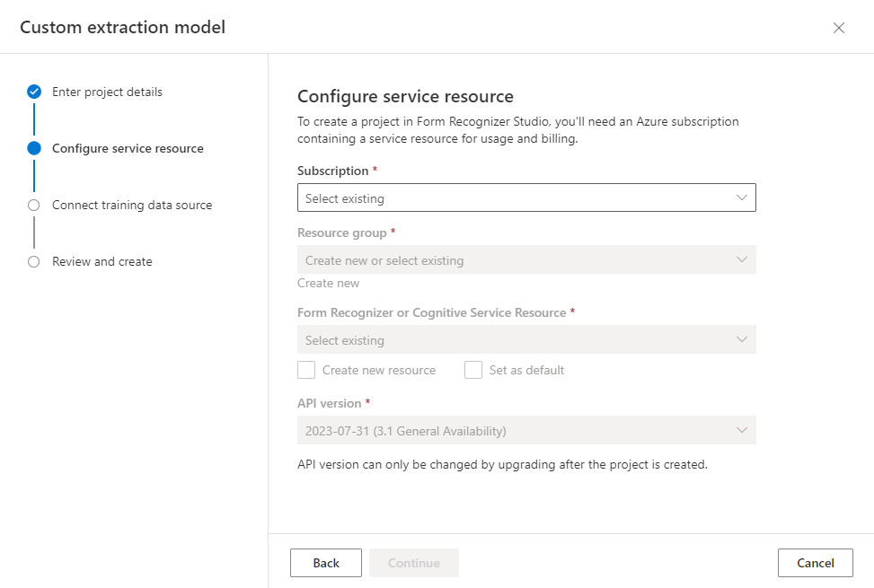Click the Form Recognizer resource chevron arrow
This screenshot has width=874, height=588.
[x=741, y=339]
